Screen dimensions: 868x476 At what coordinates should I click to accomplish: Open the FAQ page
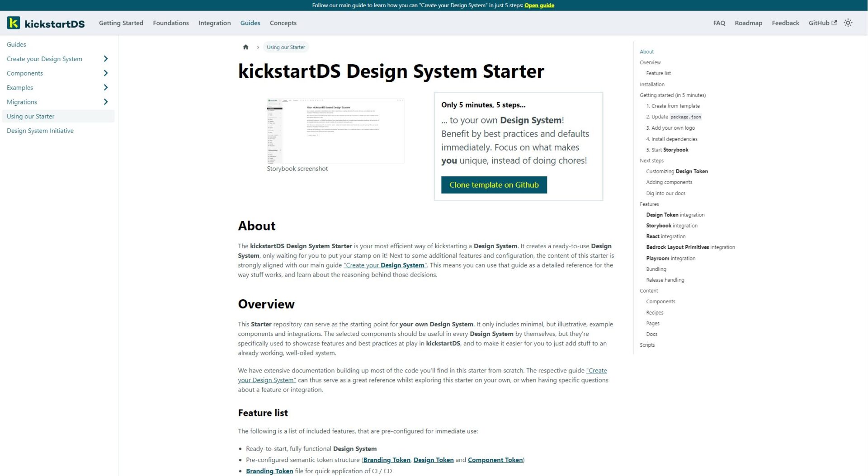(718, 23)
